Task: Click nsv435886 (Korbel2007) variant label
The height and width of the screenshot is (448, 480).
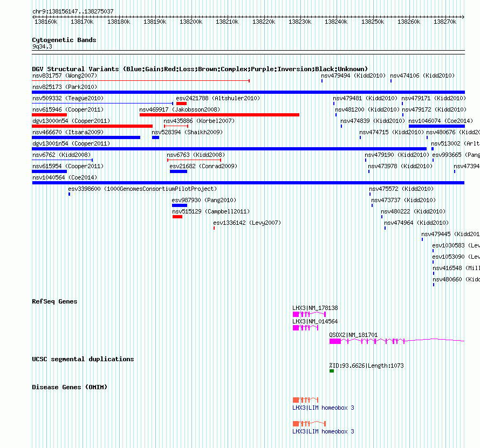Action: 199,121
